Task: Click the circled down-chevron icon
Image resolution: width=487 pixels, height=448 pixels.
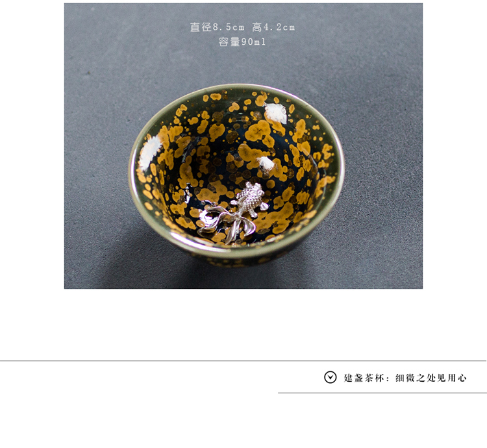Action: [x=330, y=377]
